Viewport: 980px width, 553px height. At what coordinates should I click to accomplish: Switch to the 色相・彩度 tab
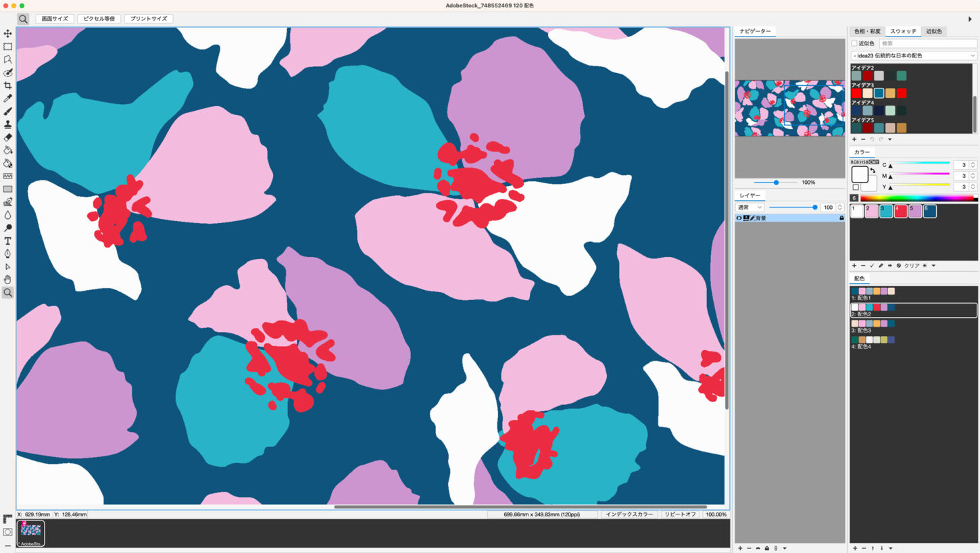(x=866, y=31)
